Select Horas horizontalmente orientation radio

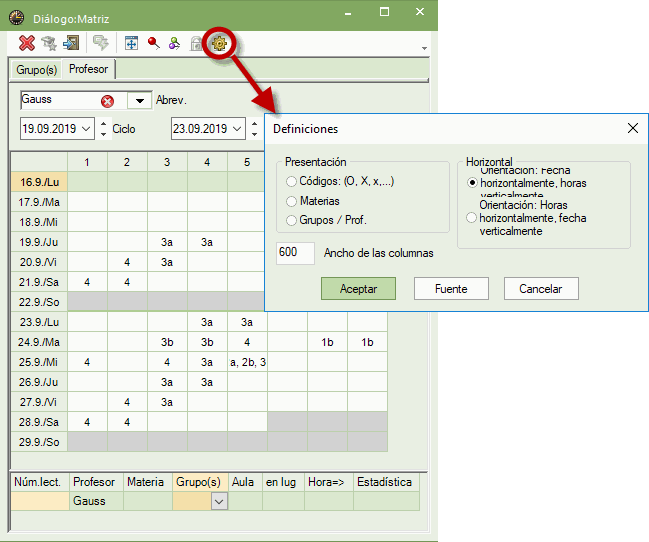tap(471, 218)
